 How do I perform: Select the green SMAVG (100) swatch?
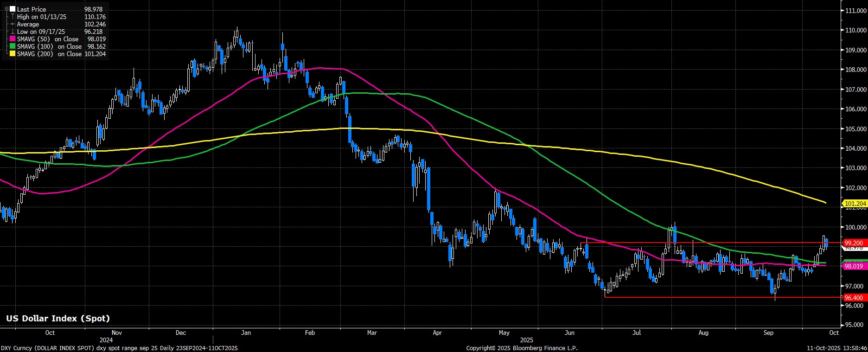pyautogui.click(x=13, y=47)
